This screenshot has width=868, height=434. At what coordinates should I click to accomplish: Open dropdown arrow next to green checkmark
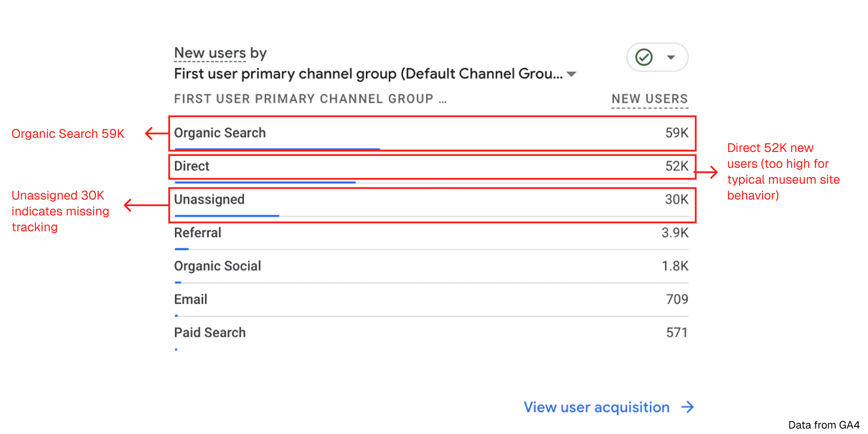tap(671, 57)
